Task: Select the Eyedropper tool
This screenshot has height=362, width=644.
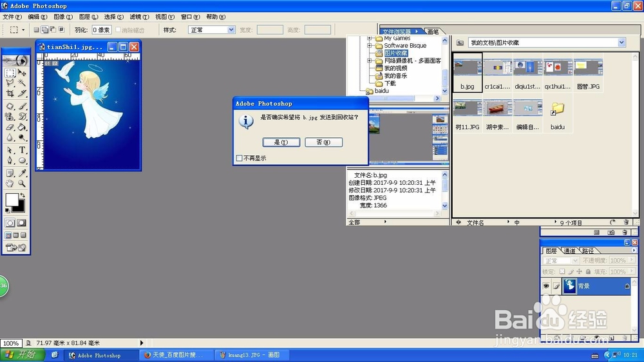Action: [22, 173]
